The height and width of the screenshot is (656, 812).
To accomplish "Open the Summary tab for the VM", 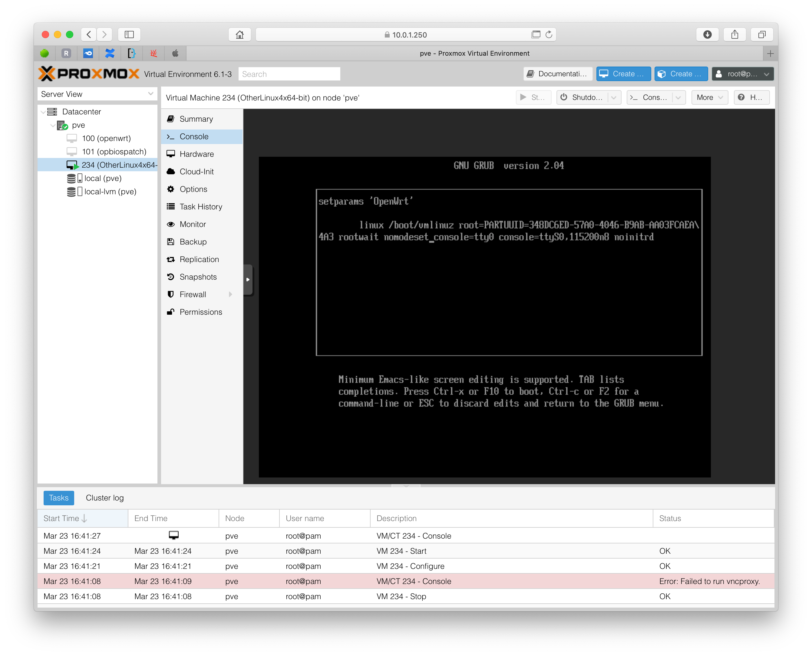I will tap(196, 119).
